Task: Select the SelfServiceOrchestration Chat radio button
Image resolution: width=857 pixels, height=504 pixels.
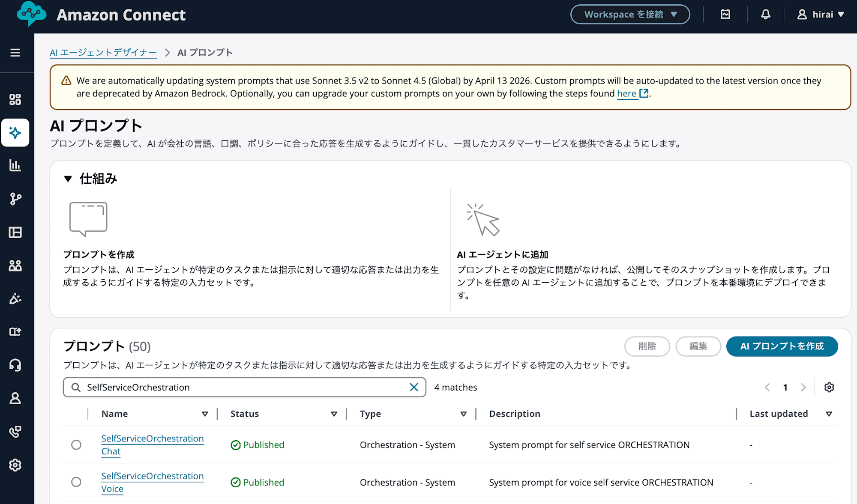Action: point(76,445)
